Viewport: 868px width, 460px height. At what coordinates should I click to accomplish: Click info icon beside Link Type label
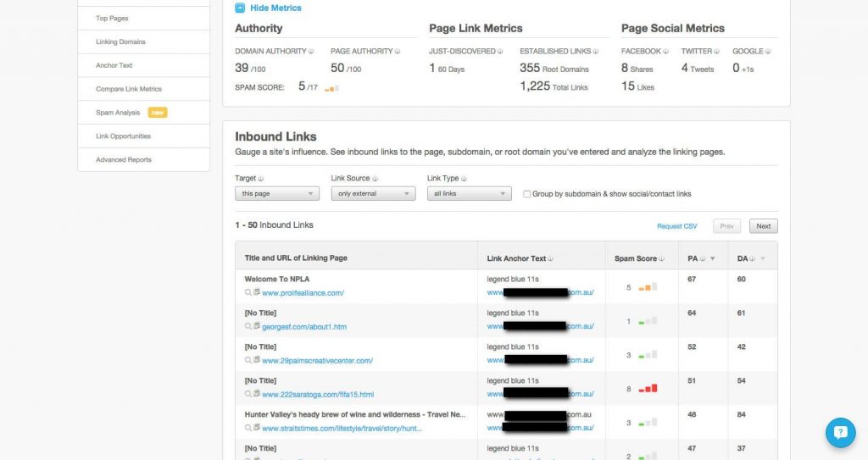click(x=464, y=179)
